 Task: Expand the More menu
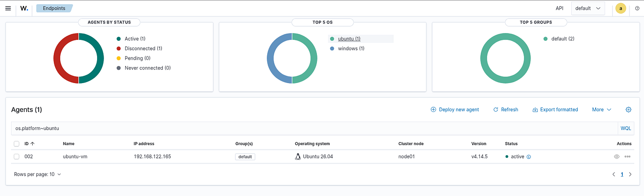(x=602, y=110)
